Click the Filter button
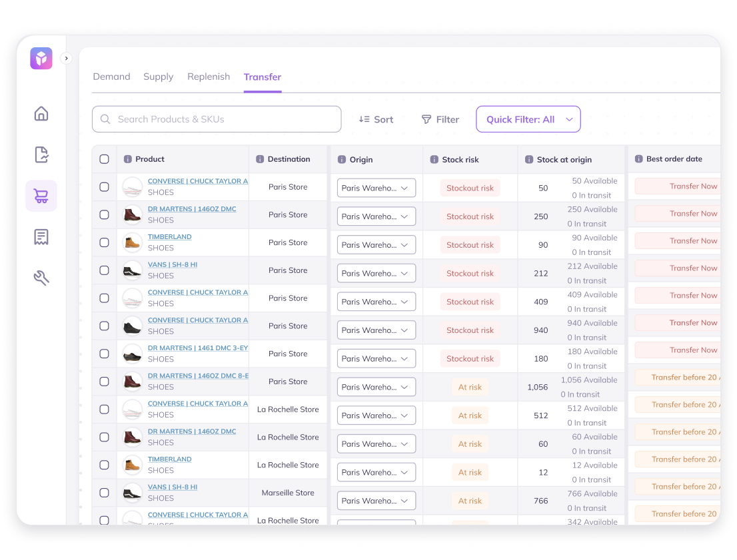 pos(440,119)
